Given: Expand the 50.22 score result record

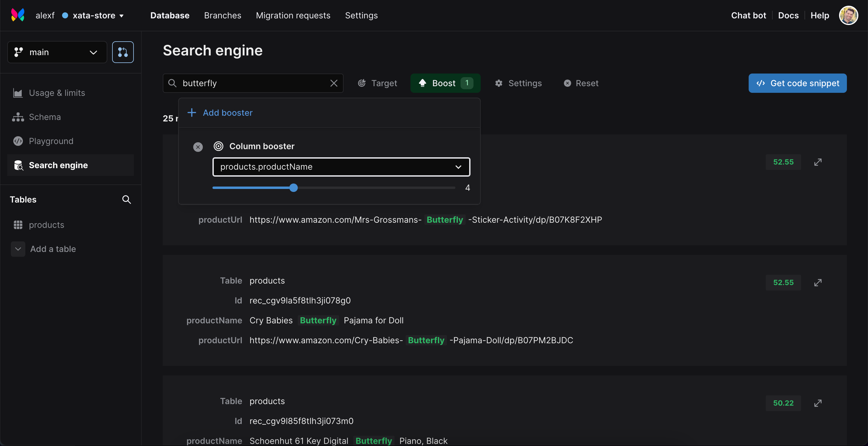Looking at the screenshot, I should 818,403.
